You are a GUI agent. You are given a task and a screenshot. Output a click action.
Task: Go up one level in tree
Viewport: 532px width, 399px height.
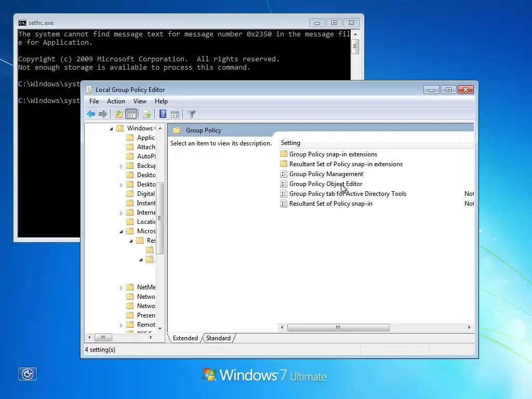pos(118,114)
